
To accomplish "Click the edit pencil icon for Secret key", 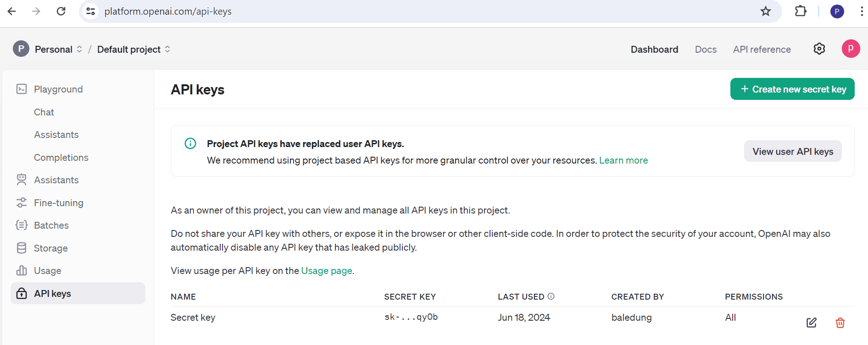I will click(x=811, y=323).
